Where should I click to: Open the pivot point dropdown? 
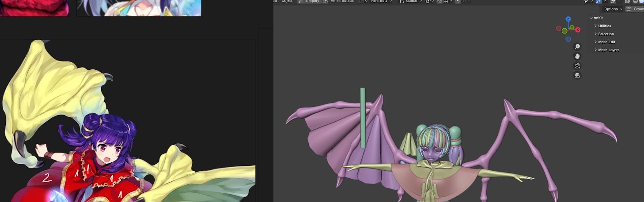pos(429,1)
